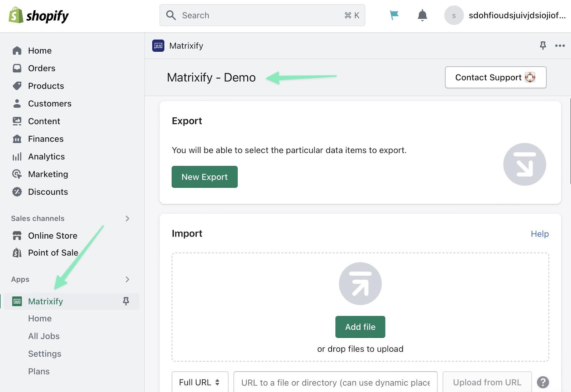Open the Products section from sidebar

click(x=46, y=86)
